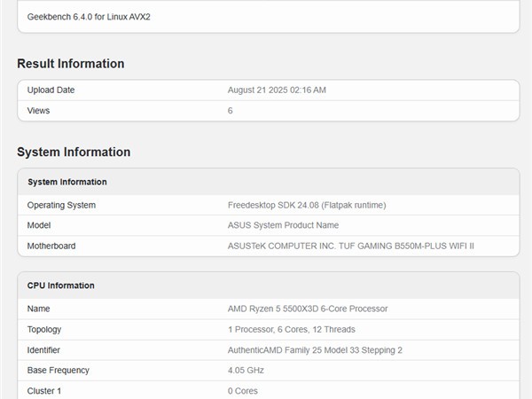
Task: Select ASUS System Product Name text
Action: tap(283, 225)
